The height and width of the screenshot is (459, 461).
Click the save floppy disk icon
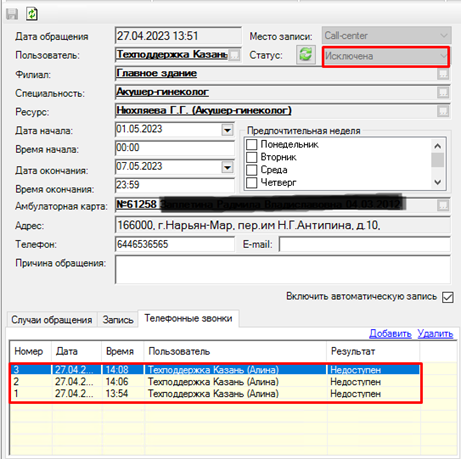tap(12, 14)
